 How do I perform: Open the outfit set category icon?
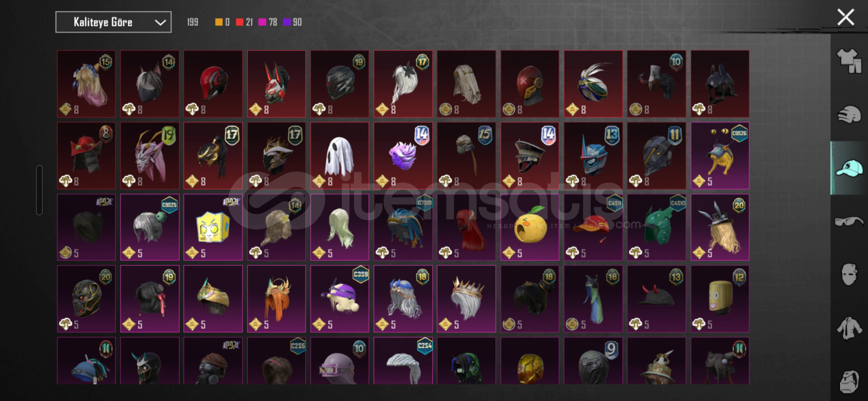coord(849,60)
